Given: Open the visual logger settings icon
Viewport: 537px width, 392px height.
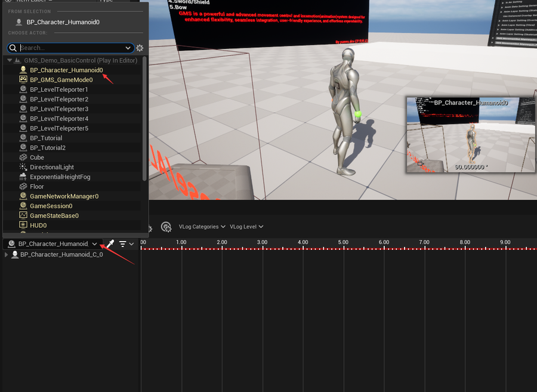Looking at the screenshot, I should pos(166,227).
